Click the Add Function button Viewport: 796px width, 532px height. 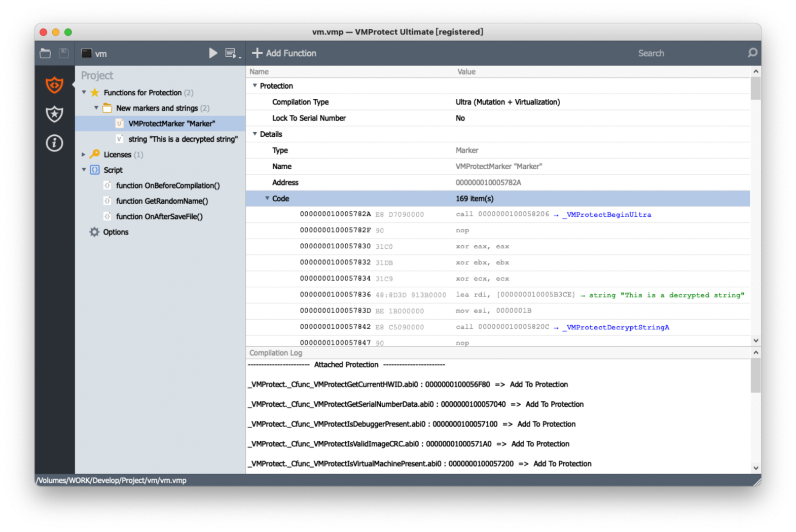284,53
